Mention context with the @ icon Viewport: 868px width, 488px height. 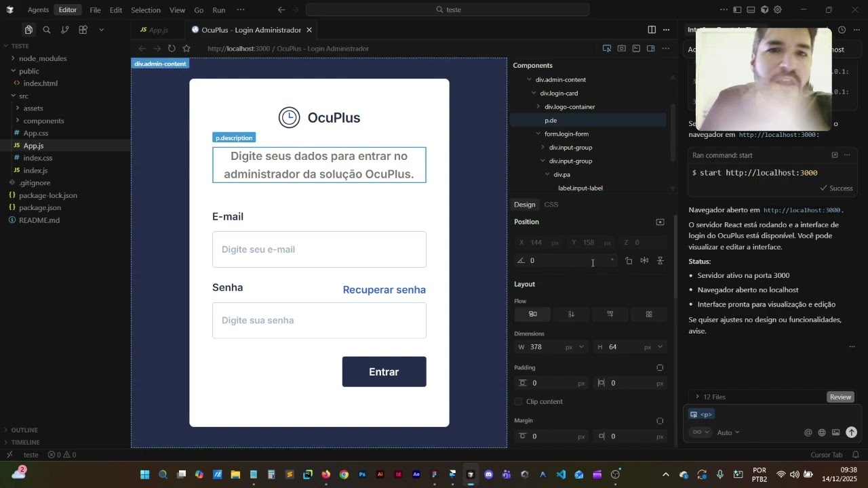point(808,432)
